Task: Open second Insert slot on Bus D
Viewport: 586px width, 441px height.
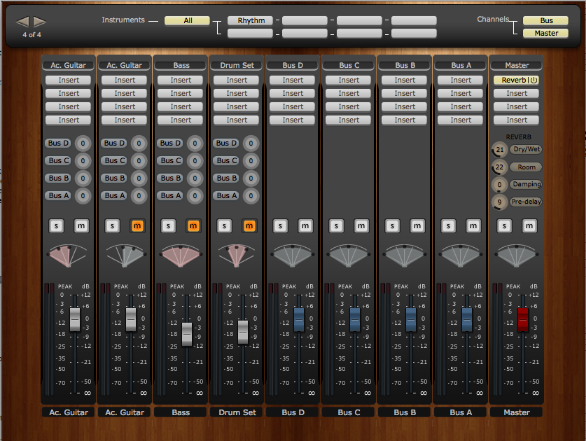Action: point(293,93)
